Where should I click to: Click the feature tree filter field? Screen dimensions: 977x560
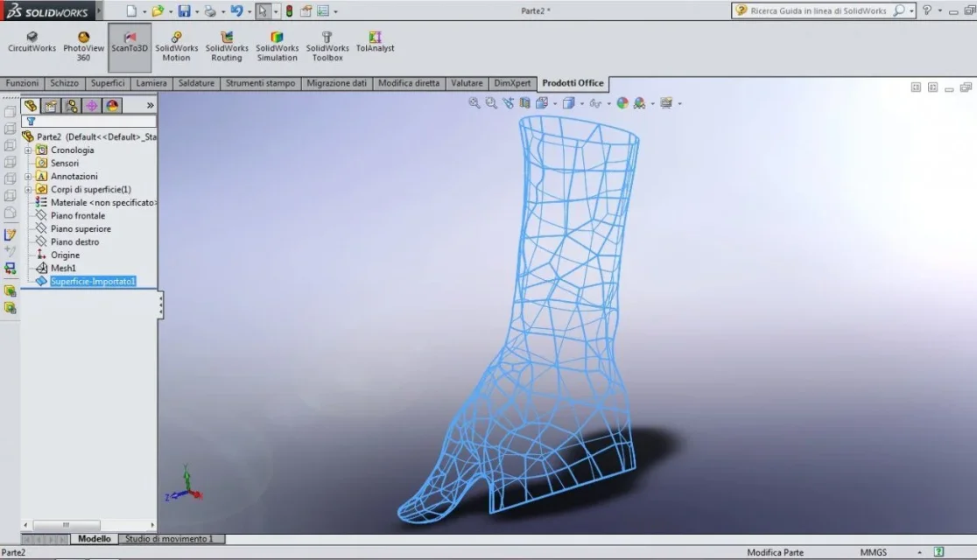89,122
